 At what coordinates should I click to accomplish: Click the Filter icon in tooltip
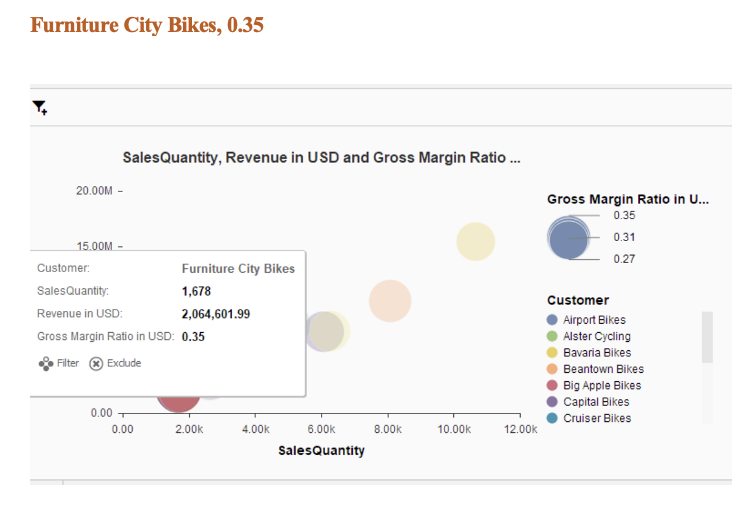point(44,364)
